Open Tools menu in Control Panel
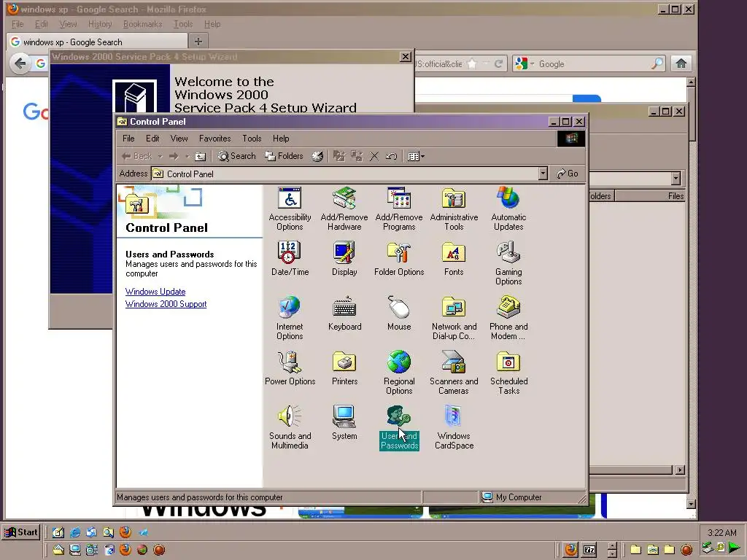Image resolution: width=747 pixels, height=560 pixels. (252, 139)
